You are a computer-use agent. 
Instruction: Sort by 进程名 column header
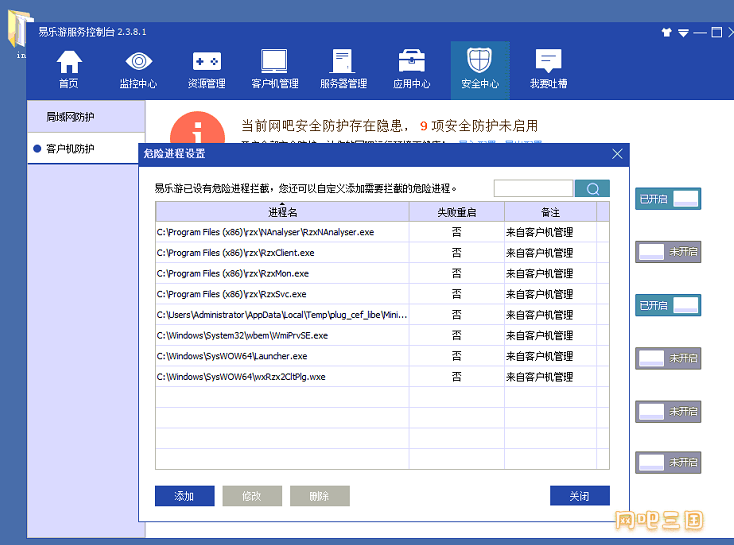pyautogui.click(x=282, y=212)
